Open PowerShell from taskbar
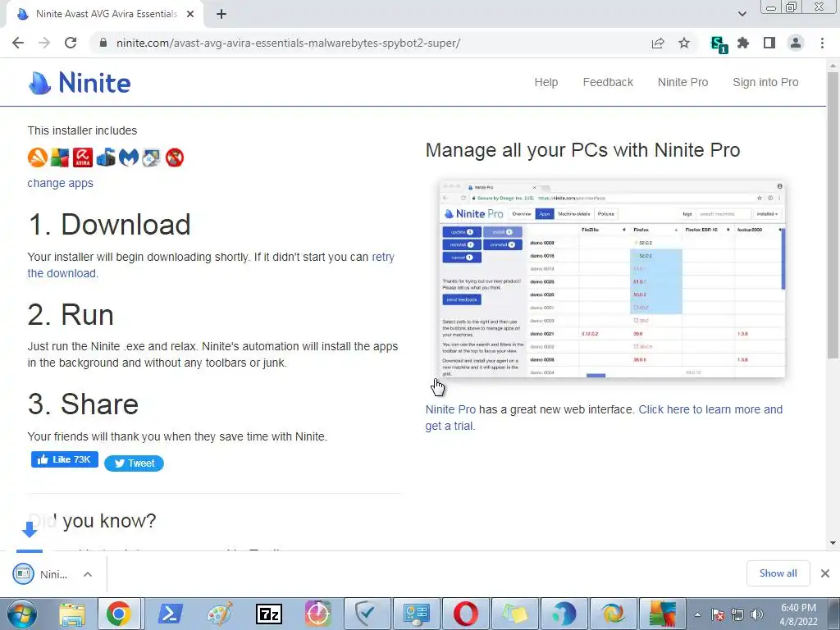Image resolution: width=840 pixels, height=630 pixels. click(x=171, y=614)
